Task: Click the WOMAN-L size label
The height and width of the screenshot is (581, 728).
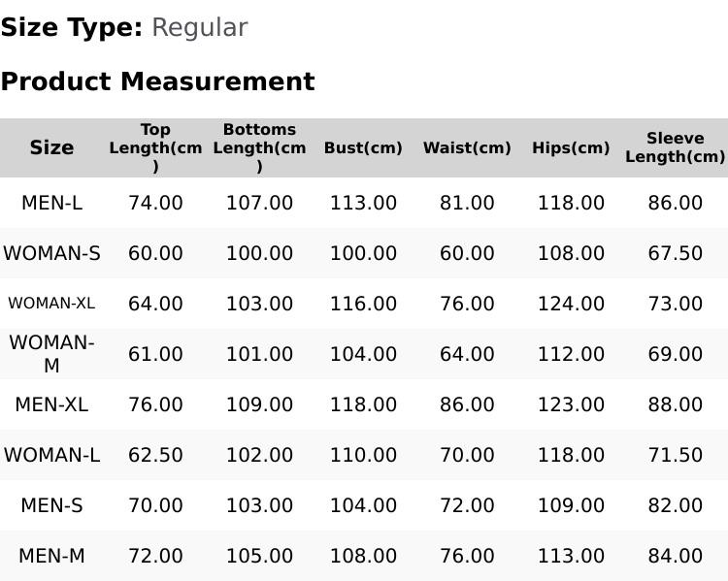Action: point(51,455)
